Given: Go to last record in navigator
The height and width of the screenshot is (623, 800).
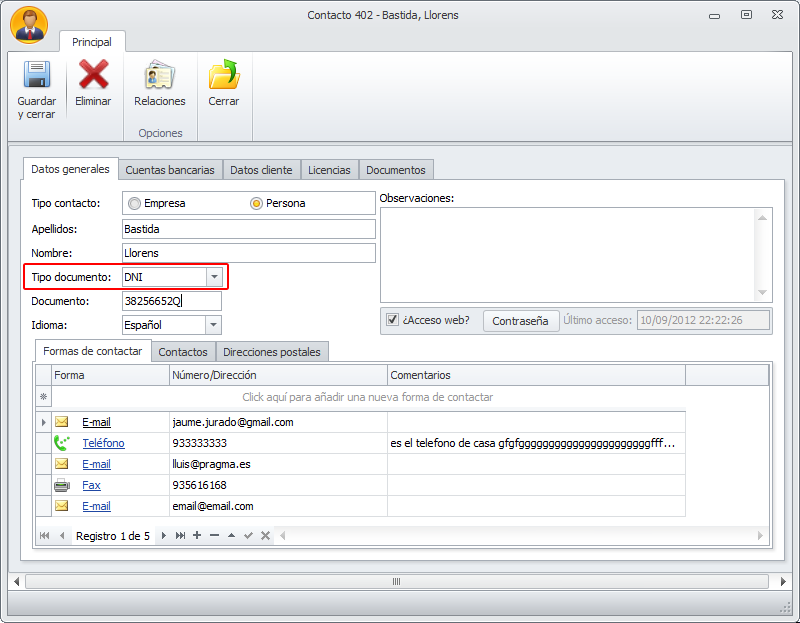Looking at the screenshot, I should tap(180, 535).
